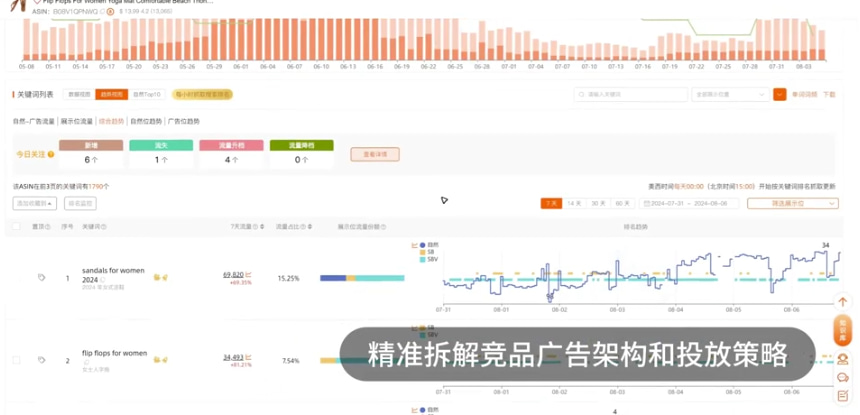Click second yellow icon in flip flops row

pyautogui.click(x=165, y=360)
